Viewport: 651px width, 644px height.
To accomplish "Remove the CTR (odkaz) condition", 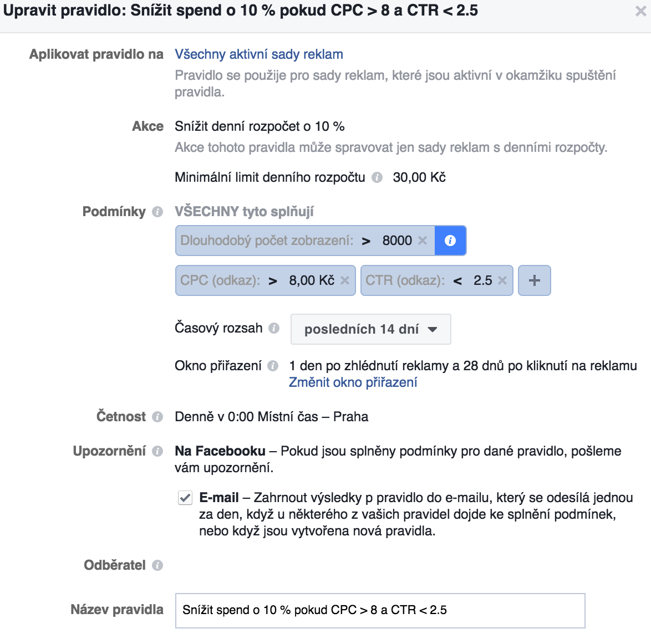I will [502, 280].
